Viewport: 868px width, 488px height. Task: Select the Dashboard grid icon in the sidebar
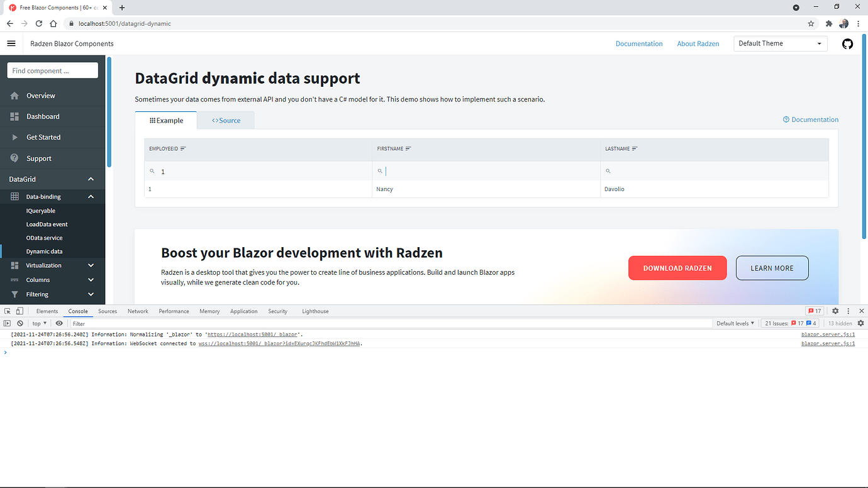pyautogui.click(x=14, y=116)
